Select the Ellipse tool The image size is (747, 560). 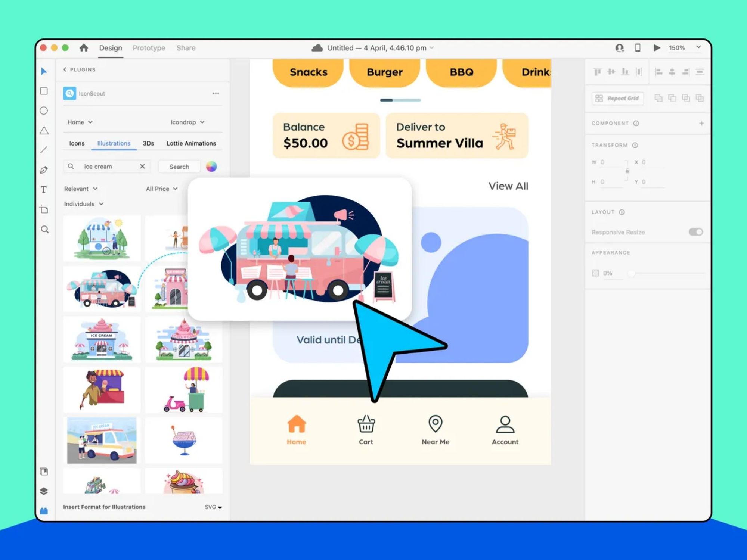pyautogui.click(x=44, y=111)
